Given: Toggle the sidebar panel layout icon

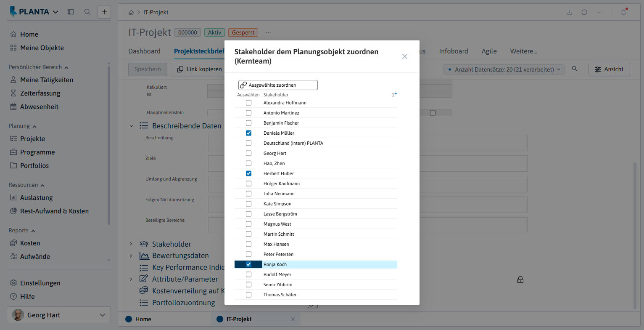Looking at the screenshot, I should pos(71,12).
